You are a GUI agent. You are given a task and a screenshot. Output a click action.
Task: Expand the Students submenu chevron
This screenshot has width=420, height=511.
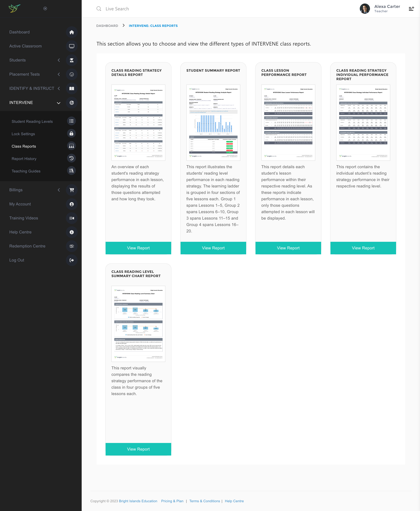59,60
